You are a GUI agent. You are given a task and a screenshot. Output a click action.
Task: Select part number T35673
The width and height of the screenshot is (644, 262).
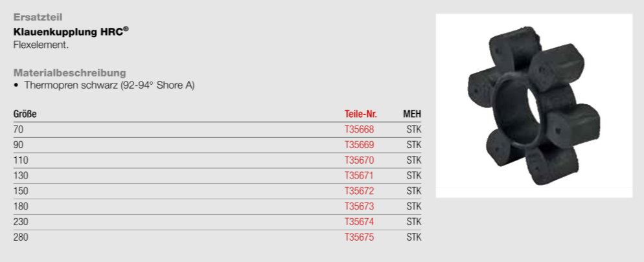click(359, 206)
